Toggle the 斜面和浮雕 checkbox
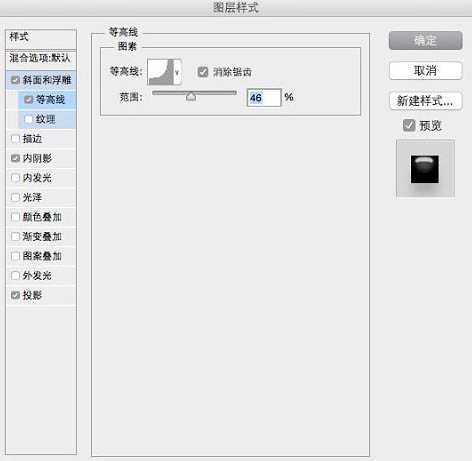This screenshot has width=472, height=461. click(16, 80)
